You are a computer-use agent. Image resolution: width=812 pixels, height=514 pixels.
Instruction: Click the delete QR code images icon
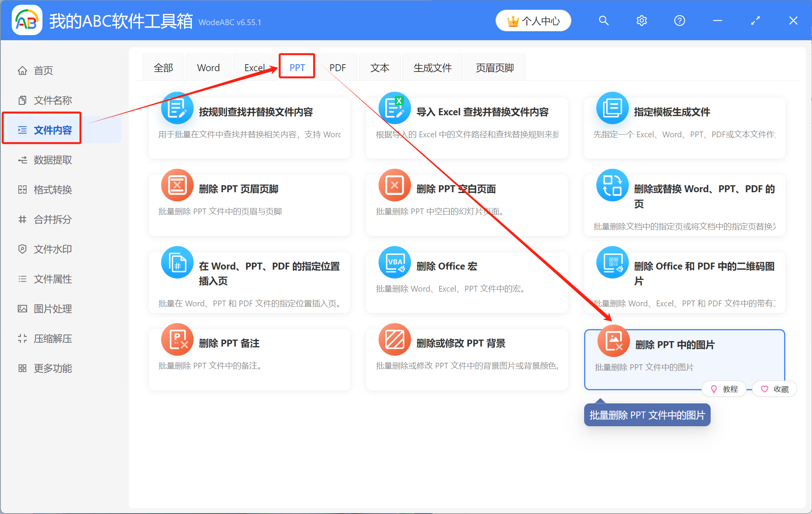pos(612,262)
